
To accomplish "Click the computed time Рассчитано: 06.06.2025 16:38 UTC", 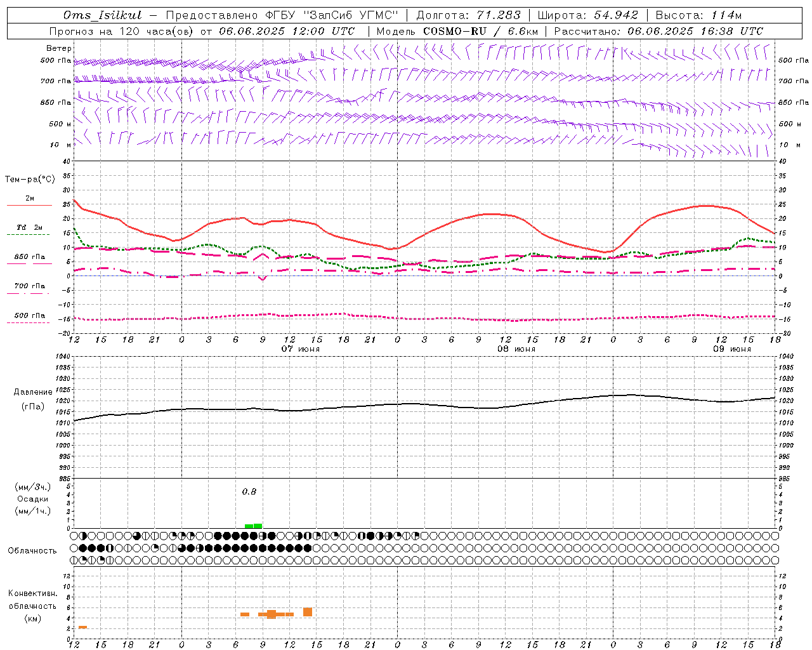I will 658,31.
